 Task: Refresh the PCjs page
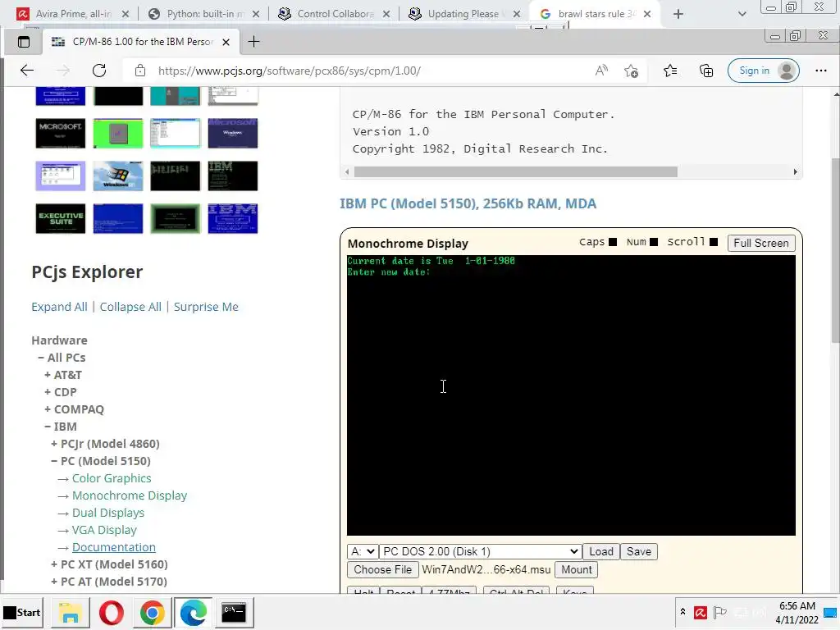[99, 71]
